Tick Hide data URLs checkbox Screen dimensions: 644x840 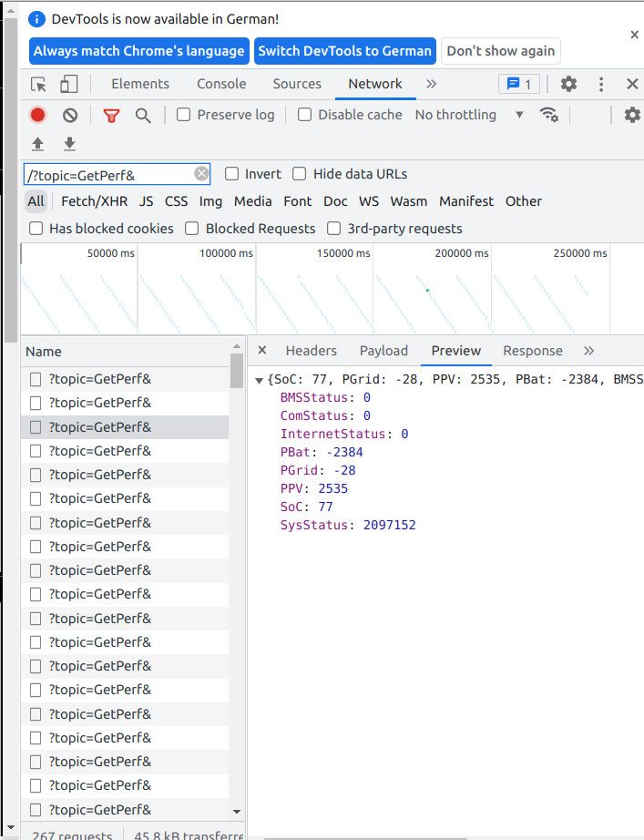pos(299,174)
